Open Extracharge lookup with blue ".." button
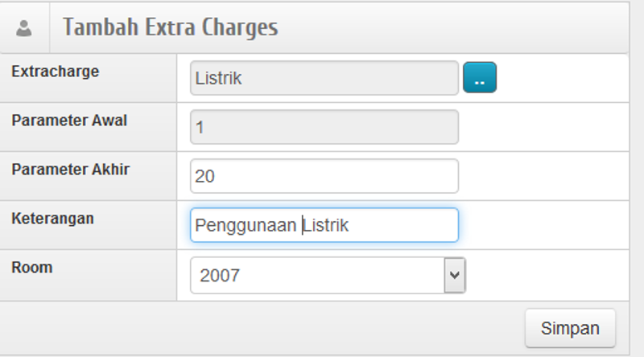Viewport: 644px width, 357px height. [x=480, y=78]
